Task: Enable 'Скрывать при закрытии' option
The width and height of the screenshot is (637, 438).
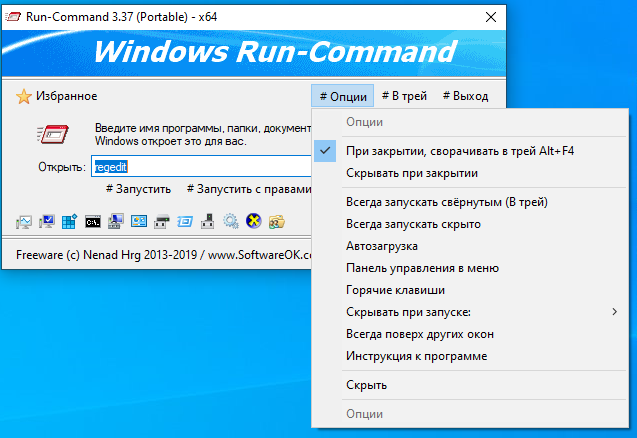Action: [x=470, y=173]
